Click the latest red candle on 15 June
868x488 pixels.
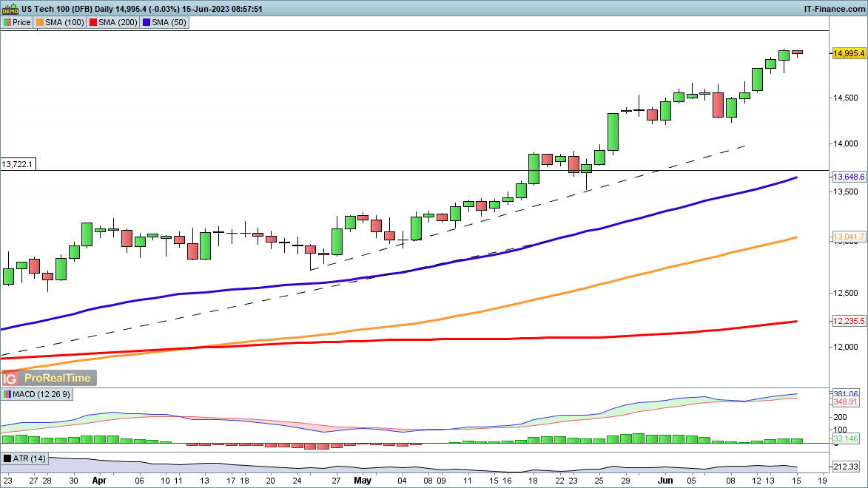click(797, 52)
